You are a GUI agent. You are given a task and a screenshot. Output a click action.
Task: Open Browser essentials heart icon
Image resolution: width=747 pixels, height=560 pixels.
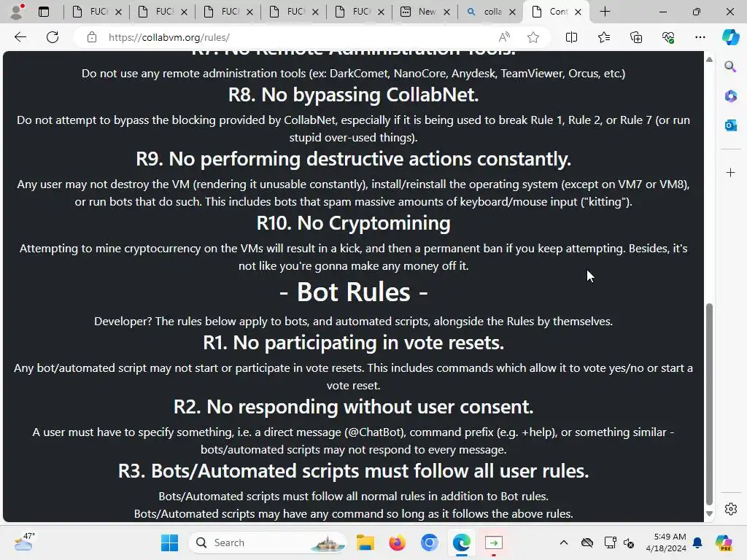tap(668, 37)
